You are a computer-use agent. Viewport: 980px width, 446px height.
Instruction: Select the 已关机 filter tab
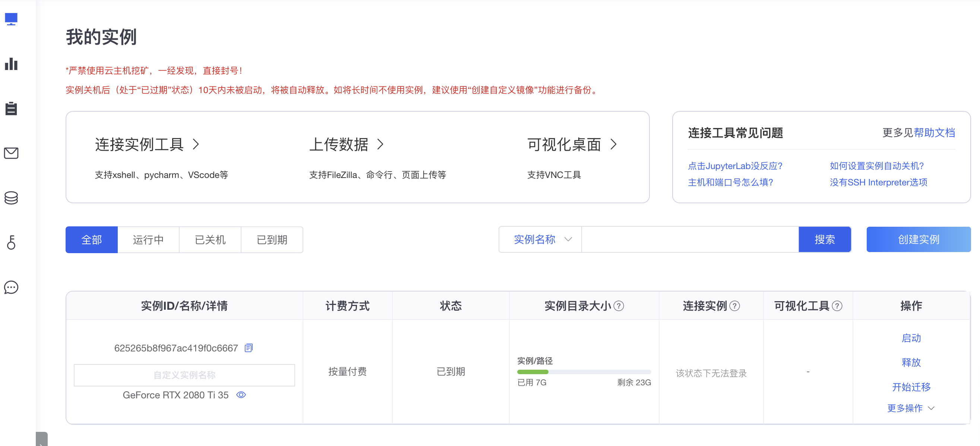tap(210, 239)
